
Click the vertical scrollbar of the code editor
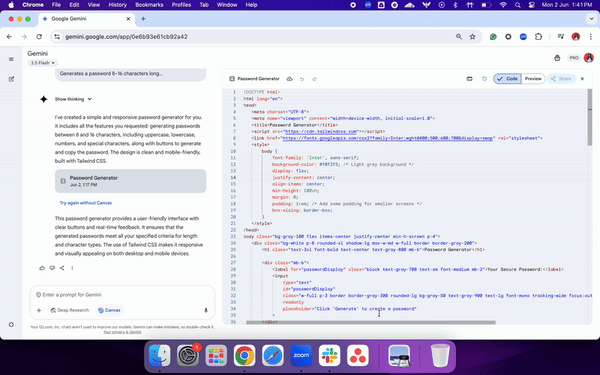click(x=590, y=117)
